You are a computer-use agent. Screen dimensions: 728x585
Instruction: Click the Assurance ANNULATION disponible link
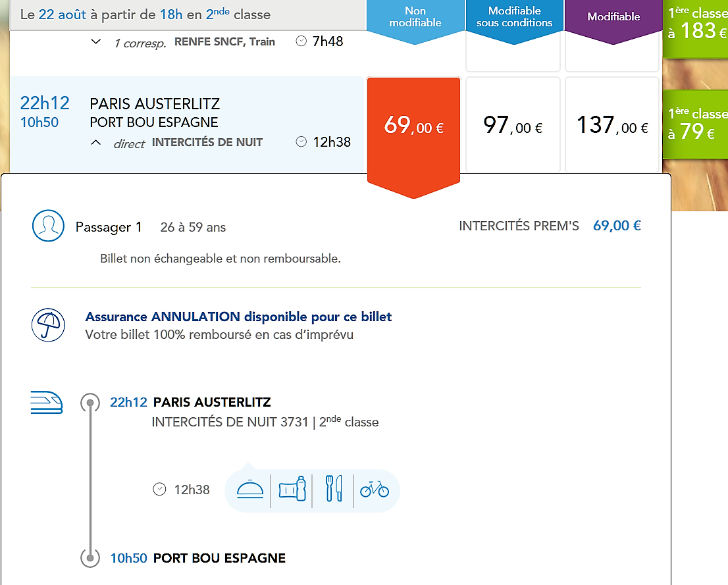click(x=238, y=317)
